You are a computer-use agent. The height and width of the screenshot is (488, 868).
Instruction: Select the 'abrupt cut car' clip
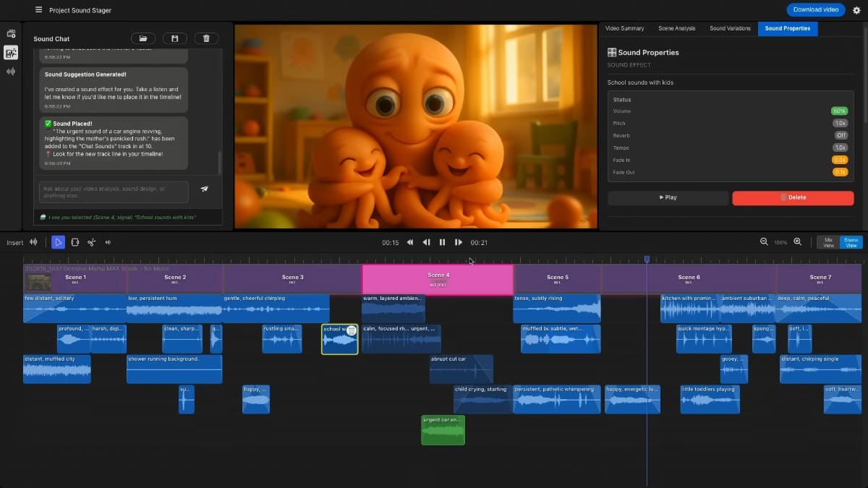(x=461, y=369)
